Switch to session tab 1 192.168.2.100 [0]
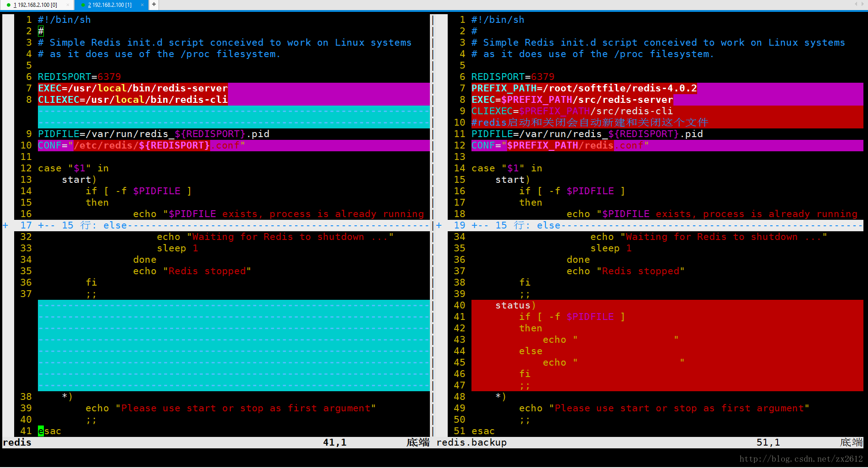 pos(35,5)
